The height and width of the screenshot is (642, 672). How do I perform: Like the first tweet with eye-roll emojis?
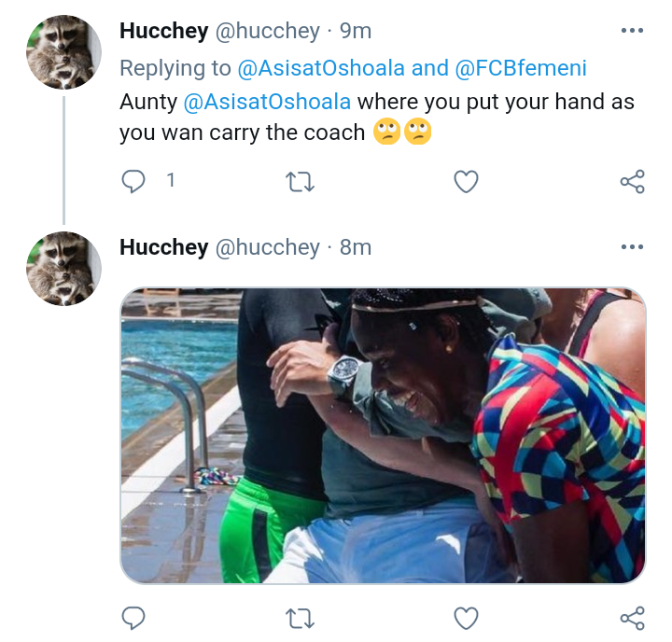pos(466,182)
